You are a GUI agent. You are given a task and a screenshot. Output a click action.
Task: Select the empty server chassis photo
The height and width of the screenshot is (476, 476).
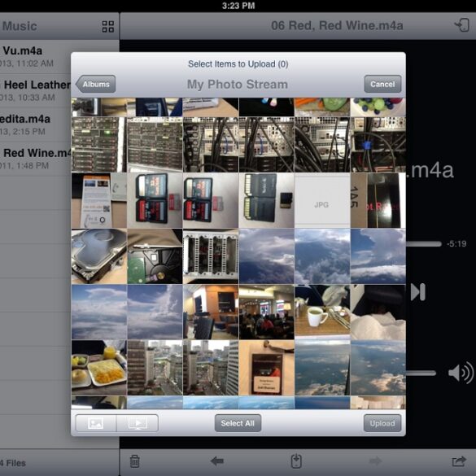211,256
